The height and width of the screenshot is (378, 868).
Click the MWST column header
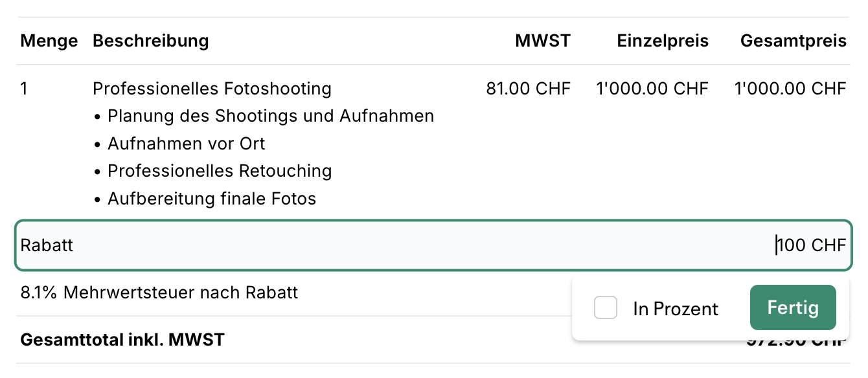[x=543, y=40]
